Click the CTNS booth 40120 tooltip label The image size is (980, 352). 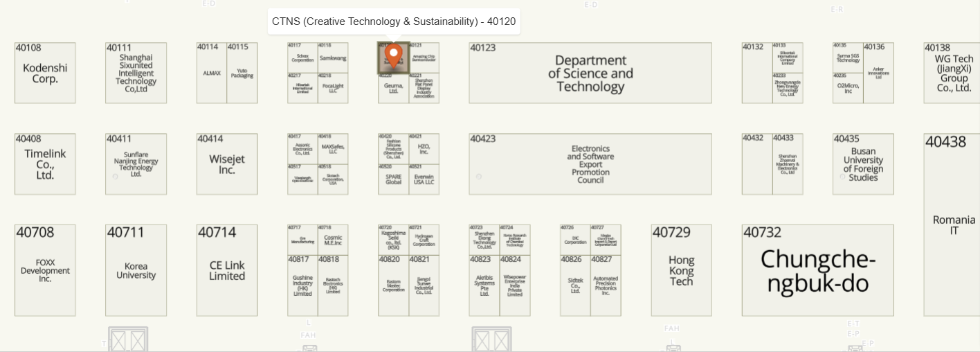394,21
